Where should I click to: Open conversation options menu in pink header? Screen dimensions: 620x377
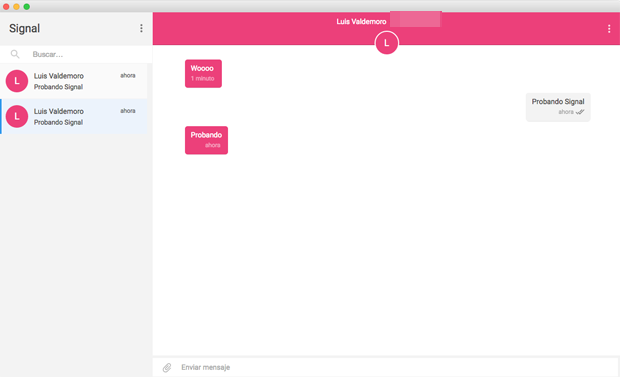tap(609, 28)
